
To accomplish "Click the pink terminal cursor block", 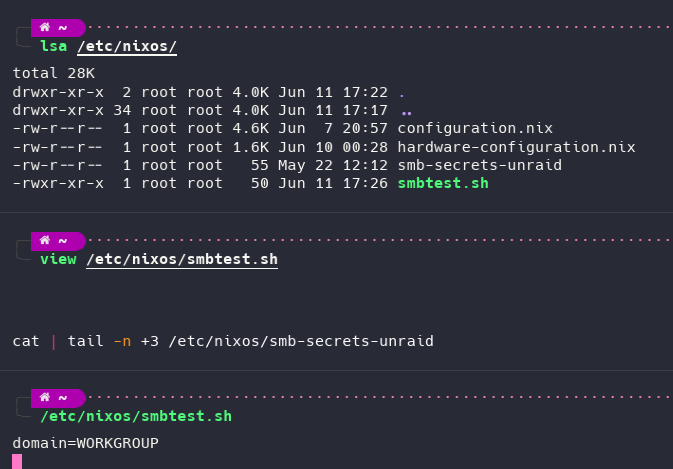I will click(17, 462).
